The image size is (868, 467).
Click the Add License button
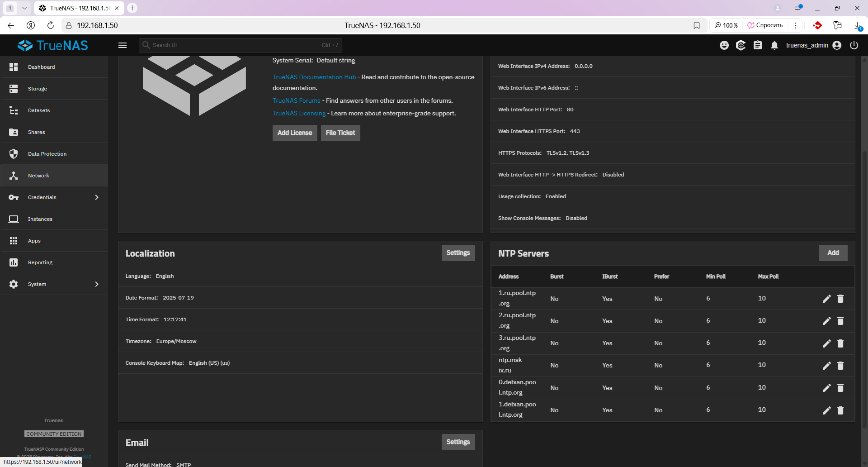point(295,133)
